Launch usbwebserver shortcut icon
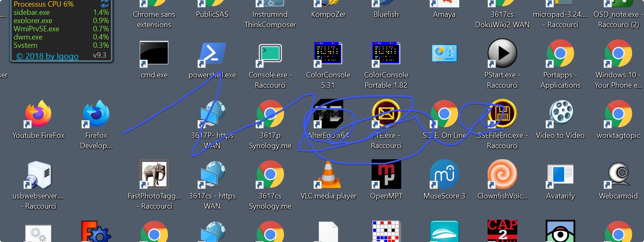The width and height of the screenshot is (644, 242). pyautogui.click(x=38, y=175)
